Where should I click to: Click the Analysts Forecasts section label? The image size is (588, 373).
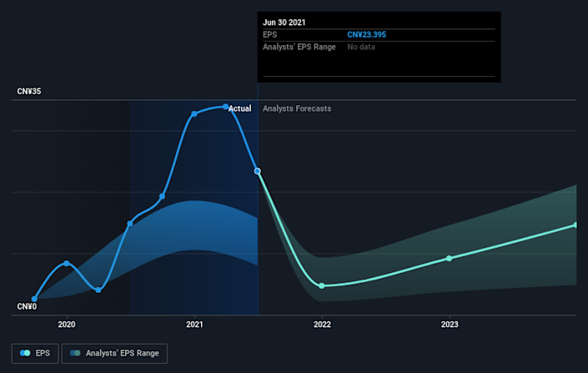click(297, 108)
